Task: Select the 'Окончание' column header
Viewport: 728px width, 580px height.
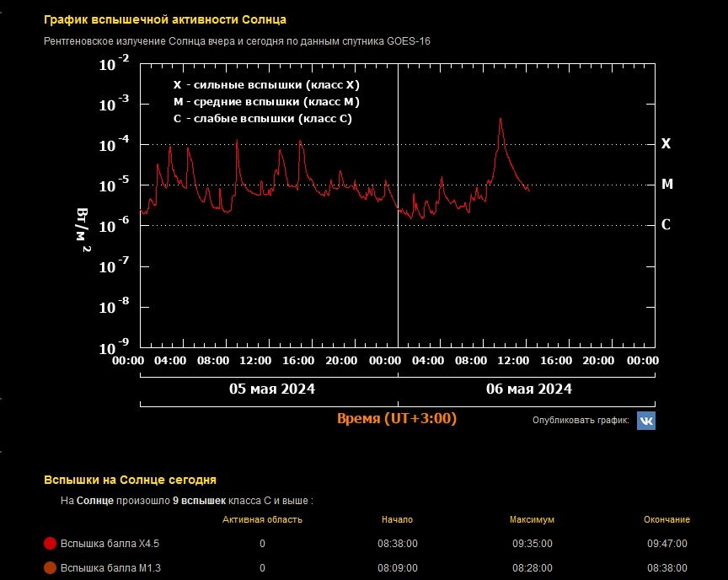Action: tap(666, 519)
